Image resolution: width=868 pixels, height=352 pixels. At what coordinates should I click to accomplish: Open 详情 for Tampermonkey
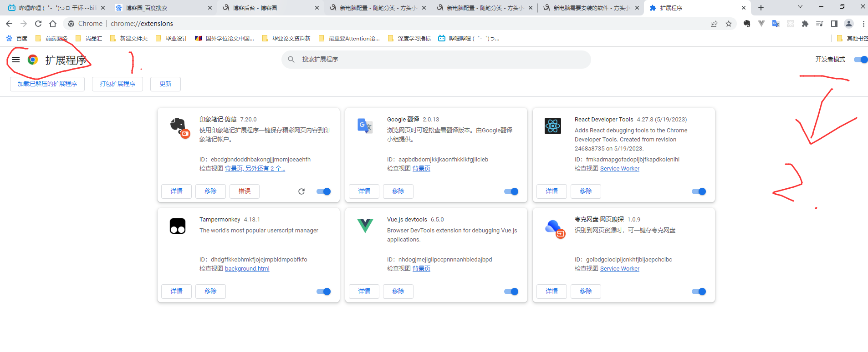(176, 292)
